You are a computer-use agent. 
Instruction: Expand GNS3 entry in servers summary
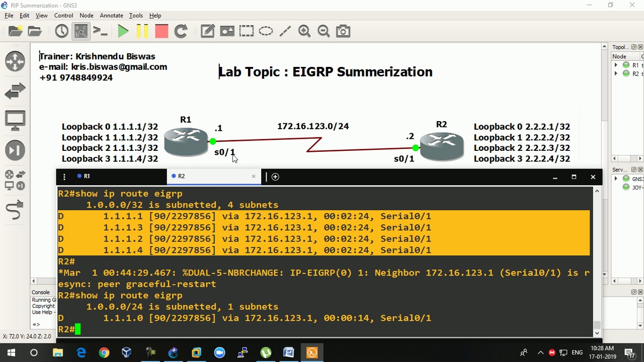616,178
